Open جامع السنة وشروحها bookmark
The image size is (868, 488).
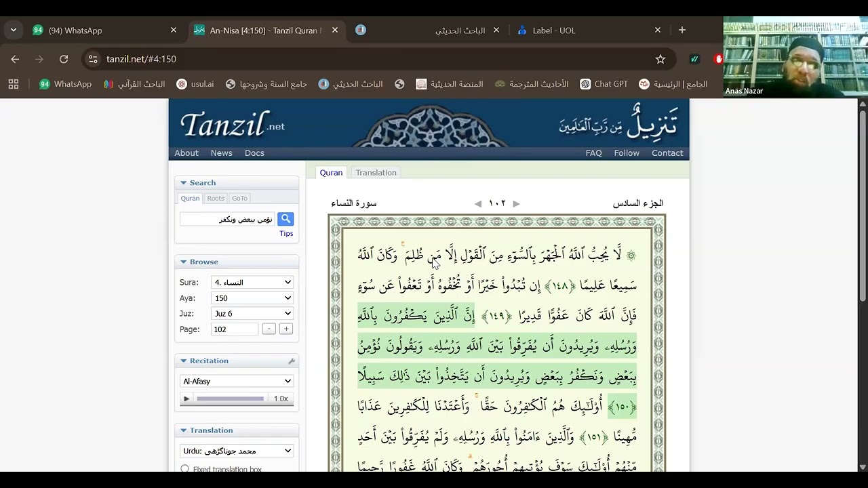pyautogui.click(x=267, y=84)
